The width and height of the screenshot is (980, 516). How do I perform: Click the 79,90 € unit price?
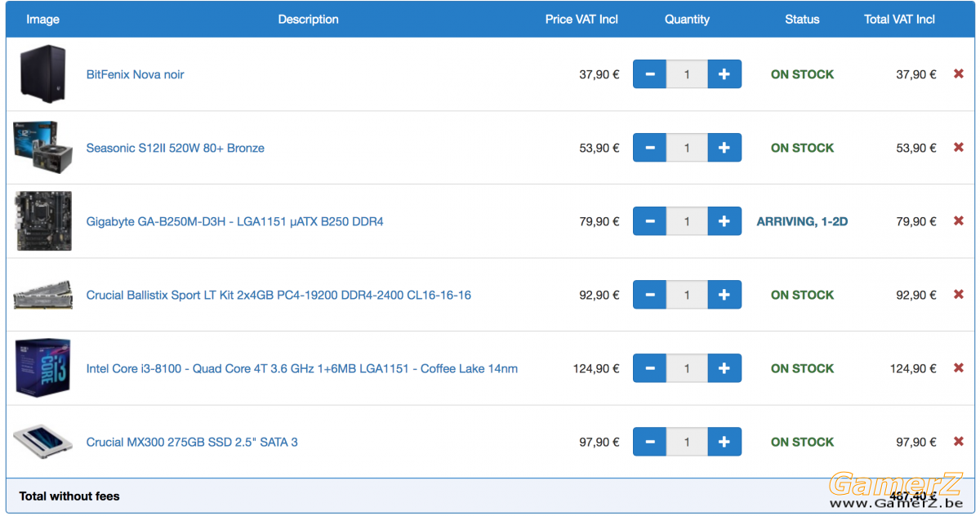coord(599,221)
